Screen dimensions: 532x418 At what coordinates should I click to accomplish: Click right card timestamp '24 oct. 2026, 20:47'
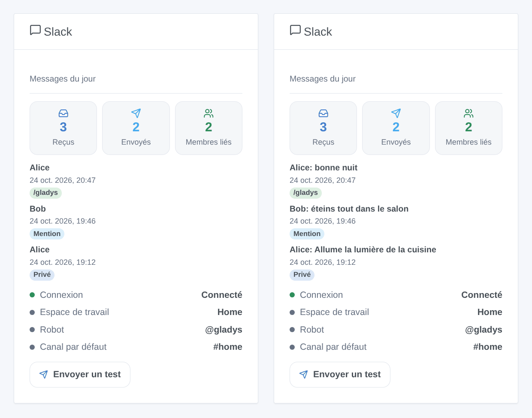click(x=323, y=180)
